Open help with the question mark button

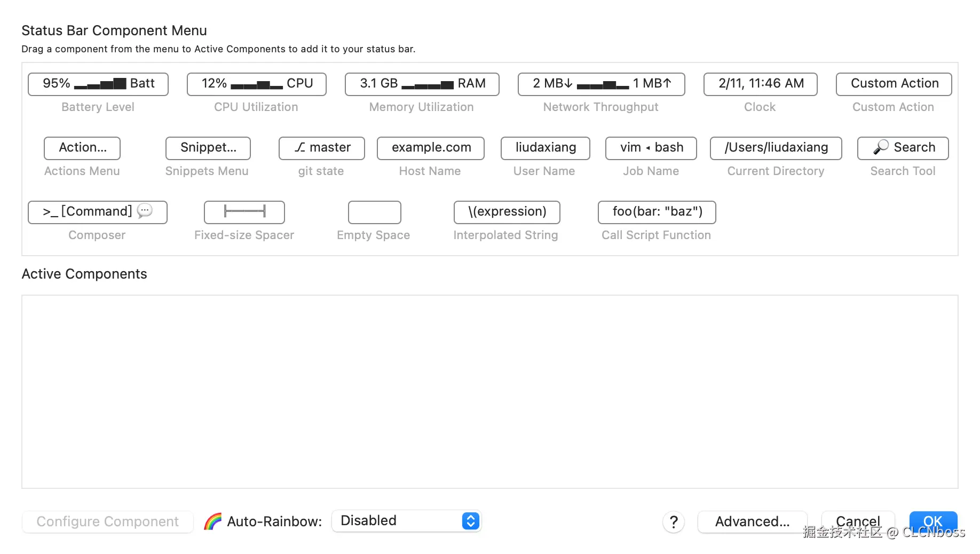pyautogui.click(x=674, y=521)
